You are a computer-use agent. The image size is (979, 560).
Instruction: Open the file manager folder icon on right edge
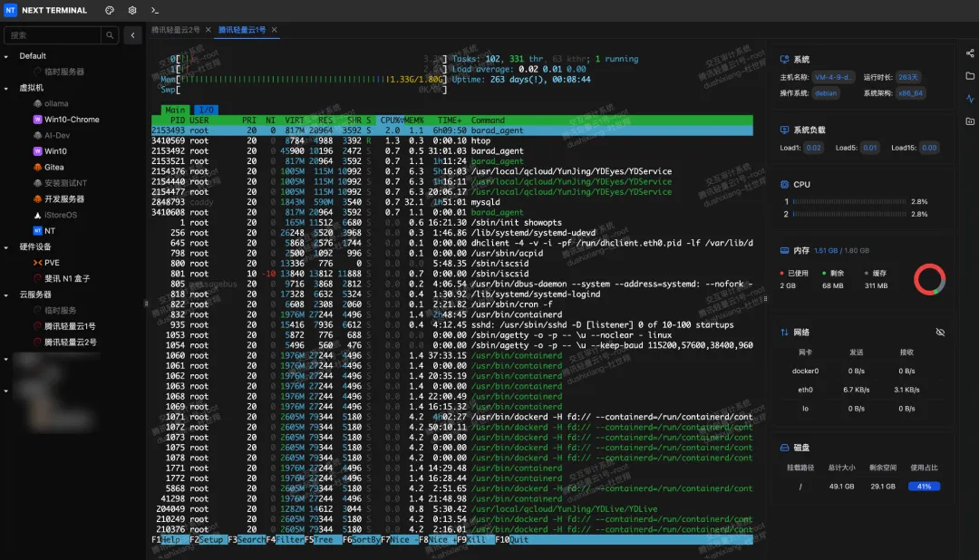(970, 76)
